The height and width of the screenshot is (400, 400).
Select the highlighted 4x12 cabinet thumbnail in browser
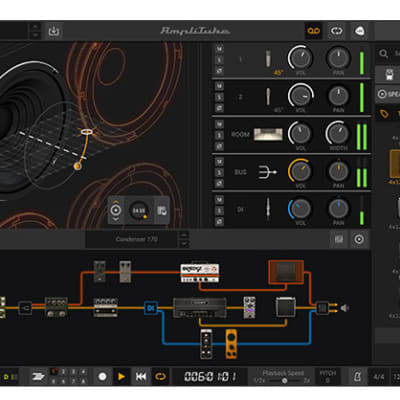point(395,163)
